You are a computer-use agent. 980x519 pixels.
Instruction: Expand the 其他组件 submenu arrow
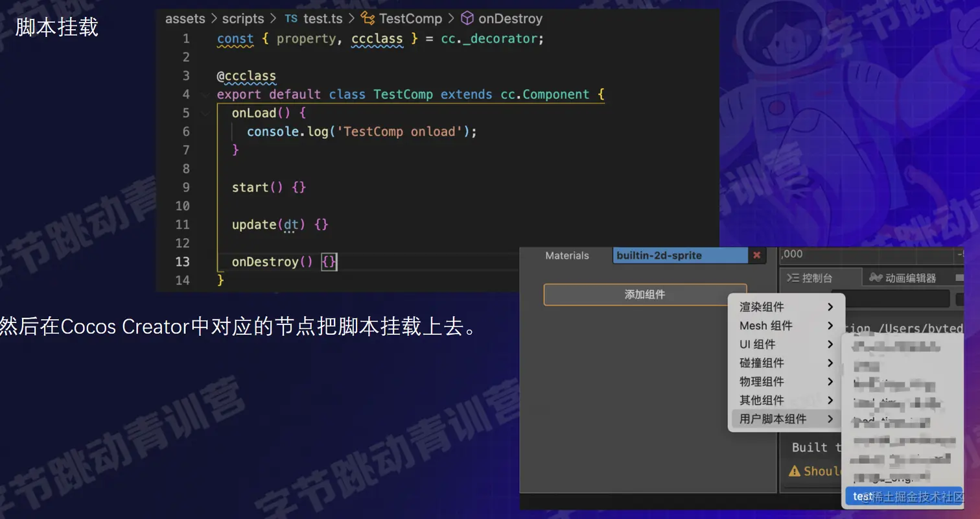pos(830,400)
